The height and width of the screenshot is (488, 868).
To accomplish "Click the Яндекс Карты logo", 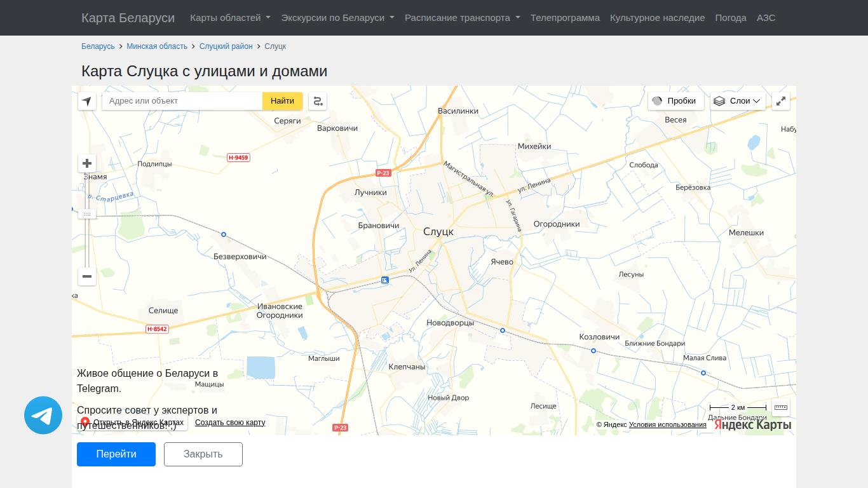I will (752, 424).
